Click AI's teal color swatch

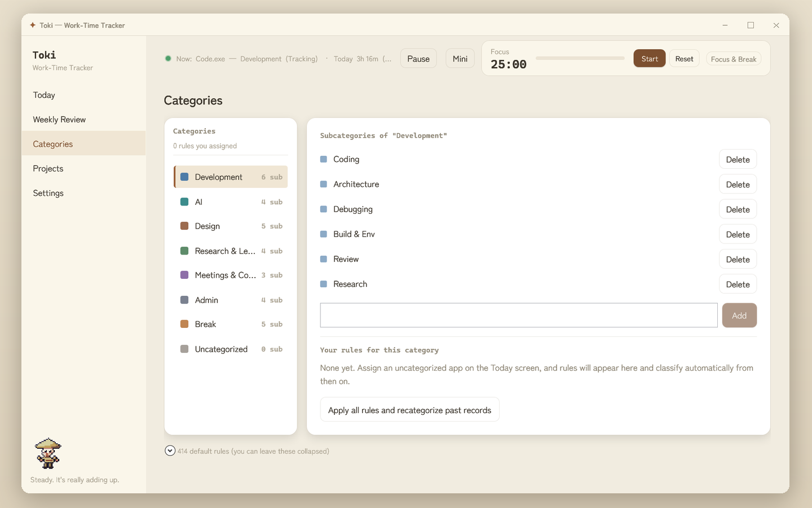click(184, 202)
